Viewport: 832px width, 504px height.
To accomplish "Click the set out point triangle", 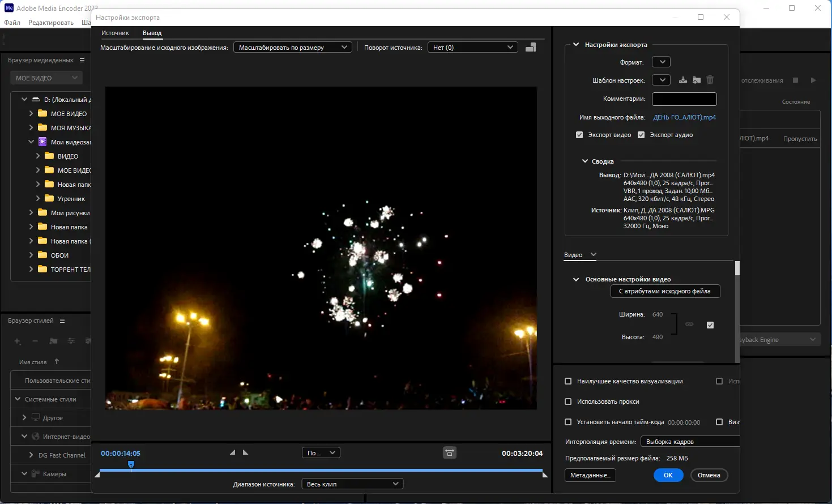I will (x=245, y=452).
